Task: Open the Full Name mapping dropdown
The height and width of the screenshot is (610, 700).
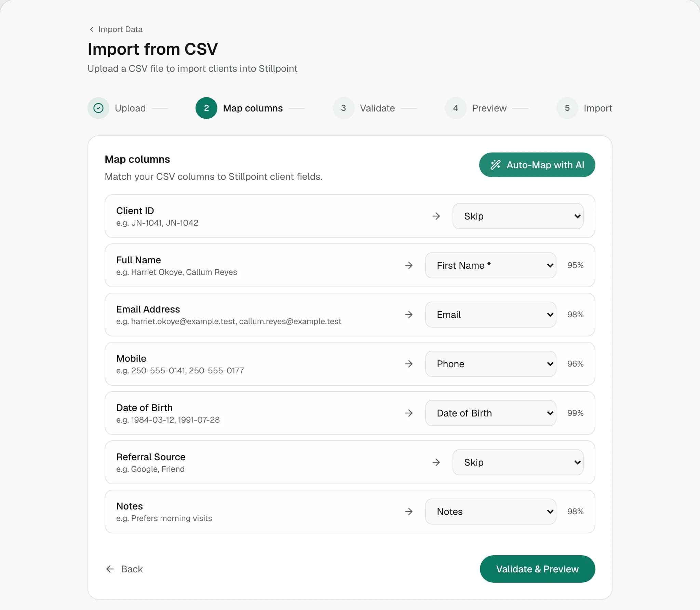Action: pyautogui.click(x=490, y=265)
